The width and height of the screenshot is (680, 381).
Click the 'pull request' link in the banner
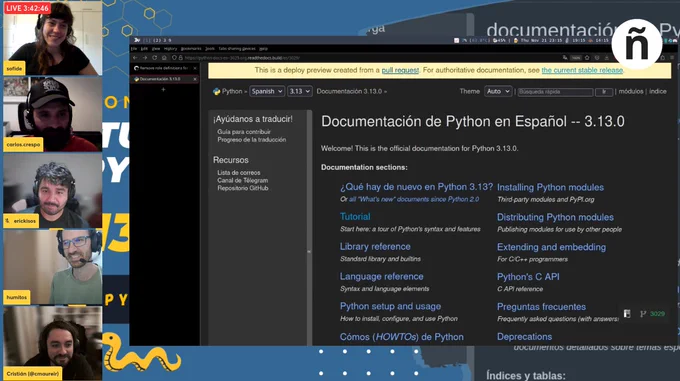click(400, 70)
